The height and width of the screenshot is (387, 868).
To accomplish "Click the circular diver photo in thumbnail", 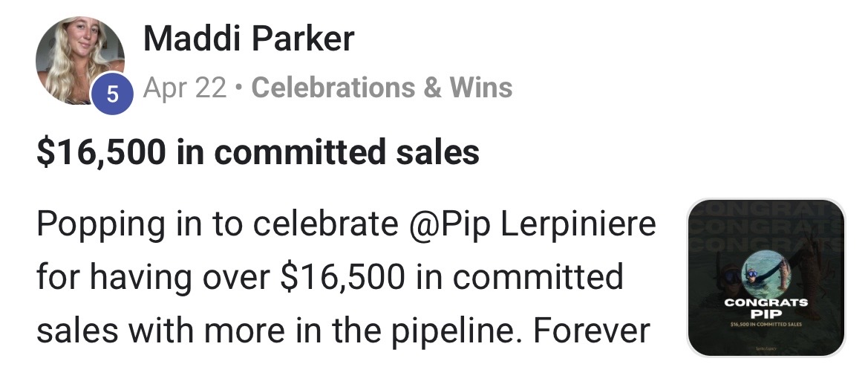I will pos(766,274).
